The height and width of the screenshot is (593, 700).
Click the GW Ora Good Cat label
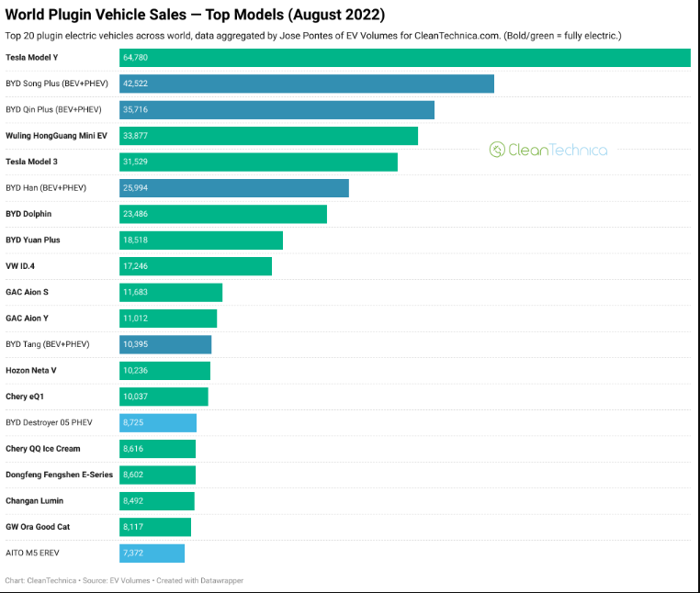pos(38,527)
